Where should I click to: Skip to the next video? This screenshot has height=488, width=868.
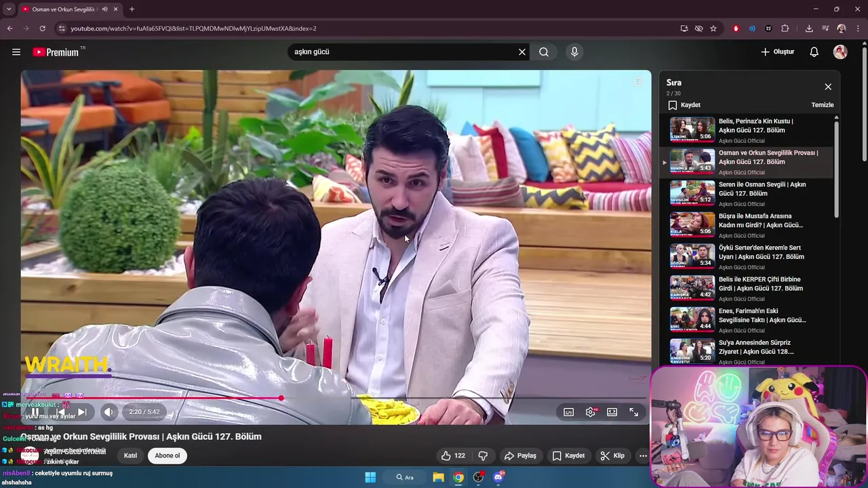pos(82,411)
